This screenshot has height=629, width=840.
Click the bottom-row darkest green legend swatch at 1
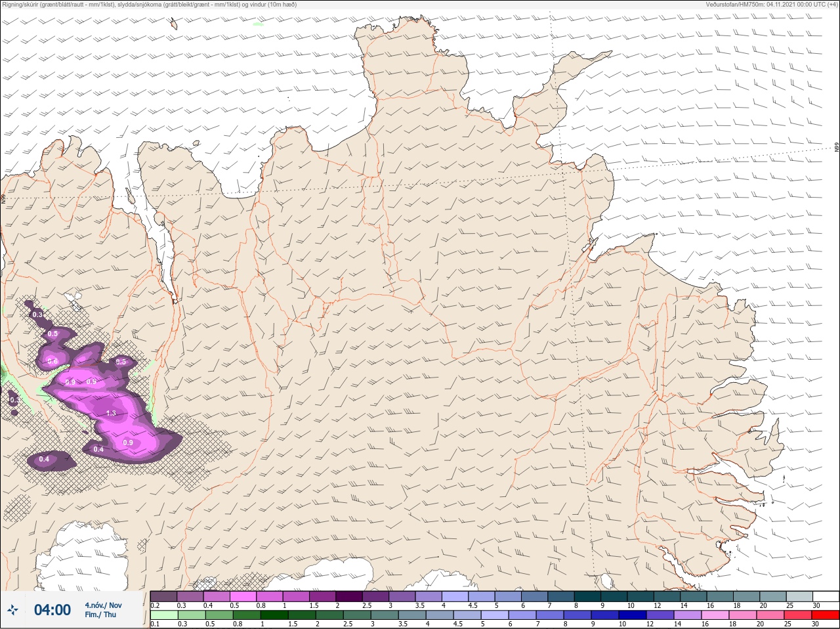click(274, 615)
